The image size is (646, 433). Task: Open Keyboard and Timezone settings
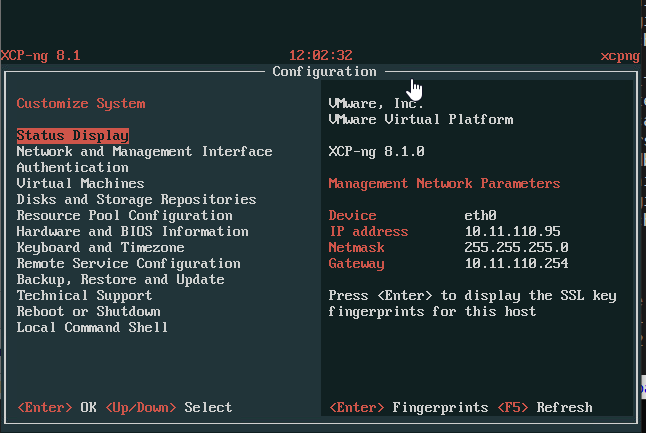tap(100, 248)
